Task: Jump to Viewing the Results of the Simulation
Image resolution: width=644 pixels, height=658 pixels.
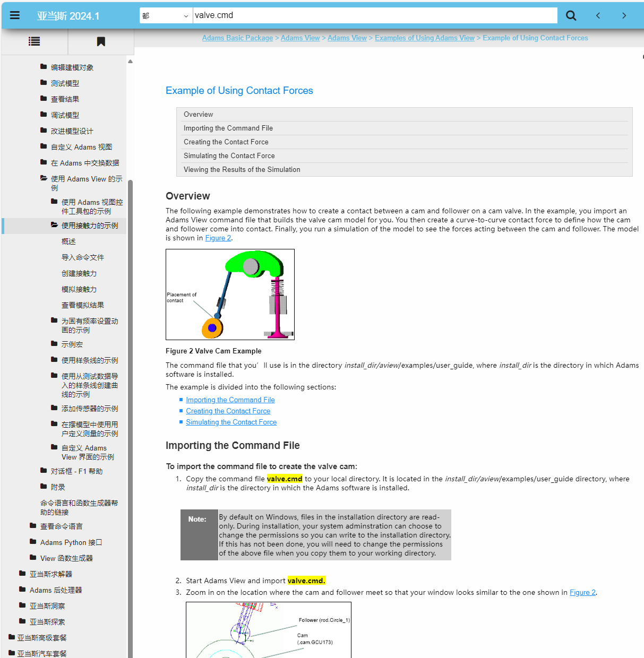Action: (x=242, y=169)
